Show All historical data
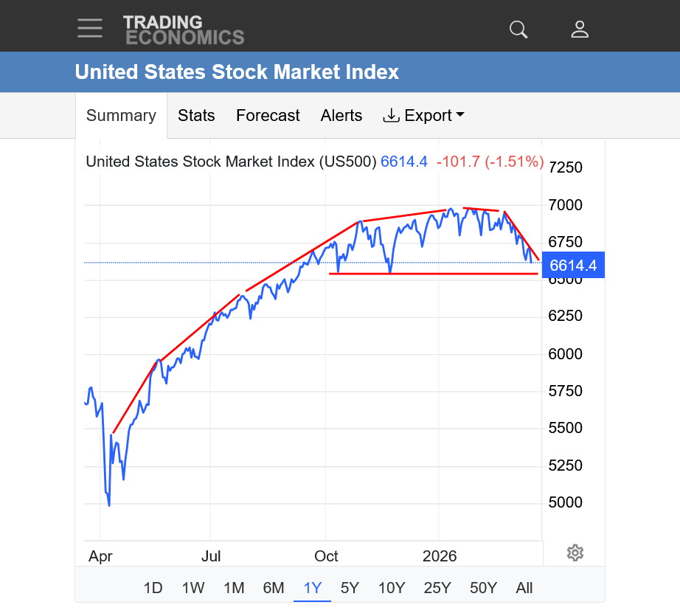This screenshot has width=680, height=616. 524,588
